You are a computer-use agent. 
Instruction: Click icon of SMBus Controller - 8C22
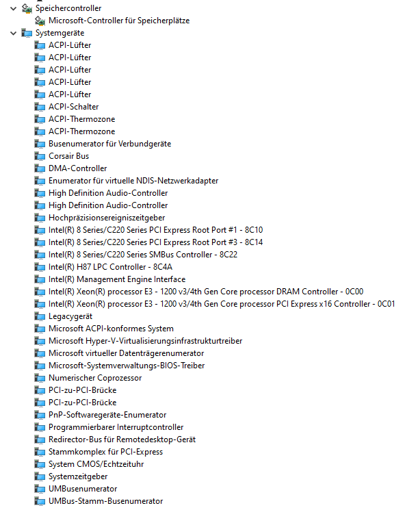tap(40, 255)
